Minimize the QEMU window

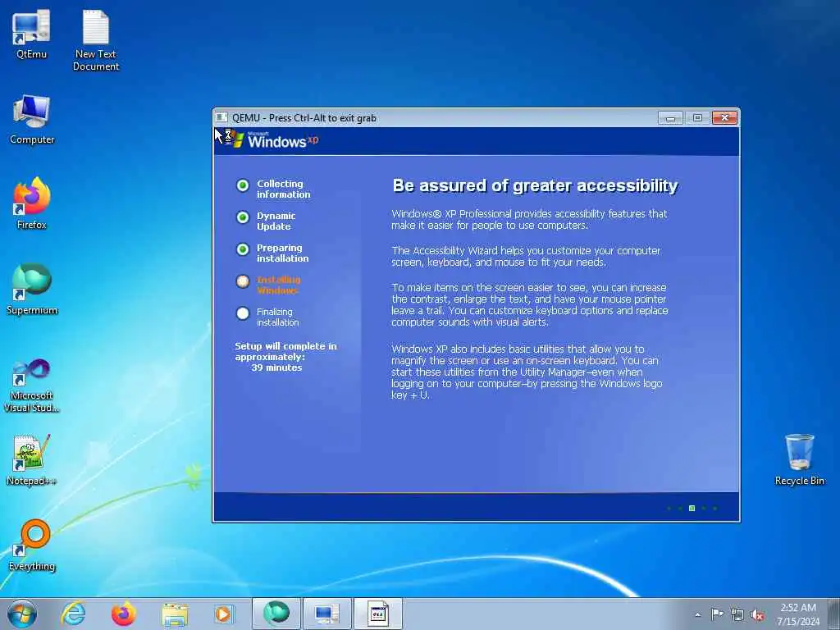pyautogui.click(x=670, y=118)
